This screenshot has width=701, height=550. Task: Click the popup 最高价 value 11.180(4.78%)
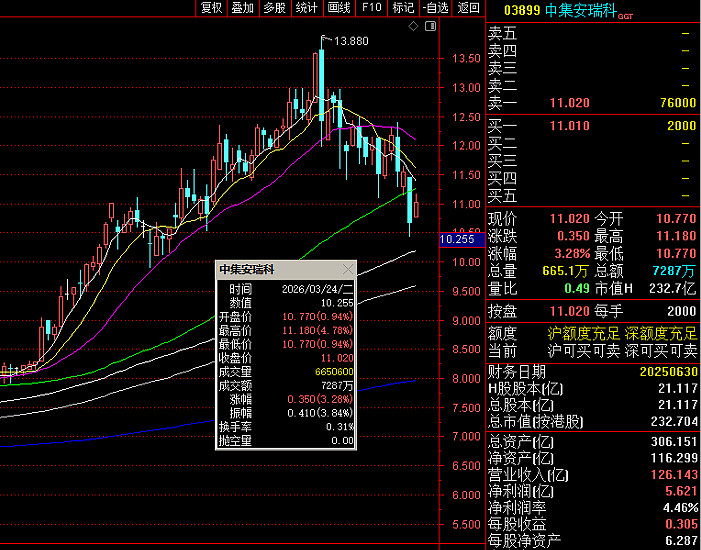pos(317,331)
